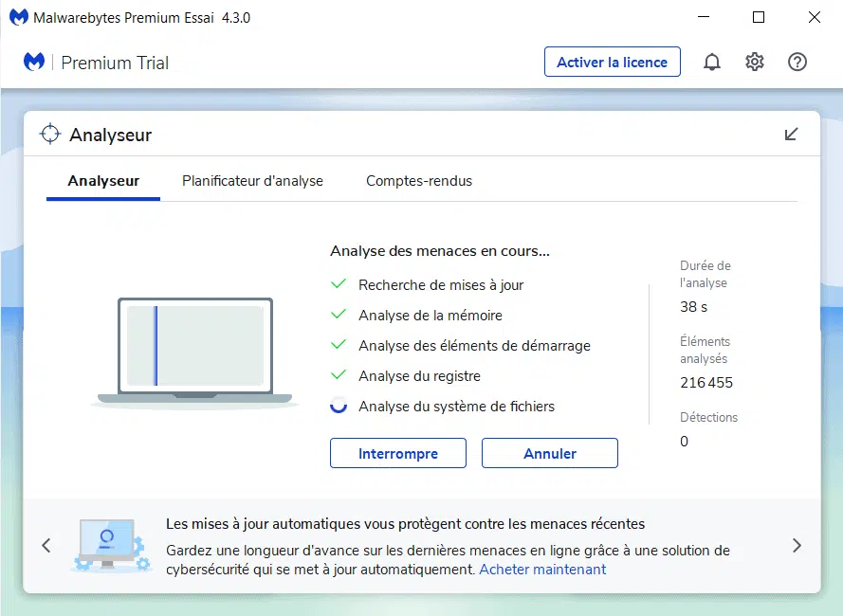Click spinner beside Analyse du système de fichiers
The height and width of the screenshot is (616, 843).
click(x=339, y=406)
